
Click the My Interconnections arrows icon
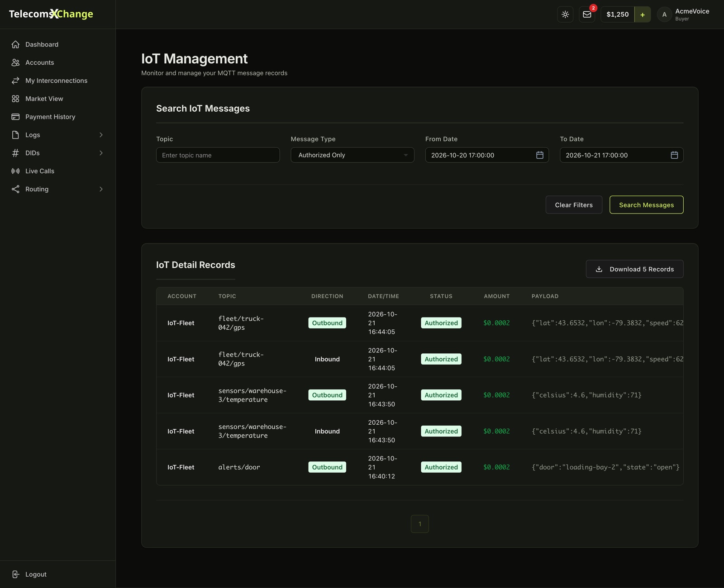coord(15,81)
